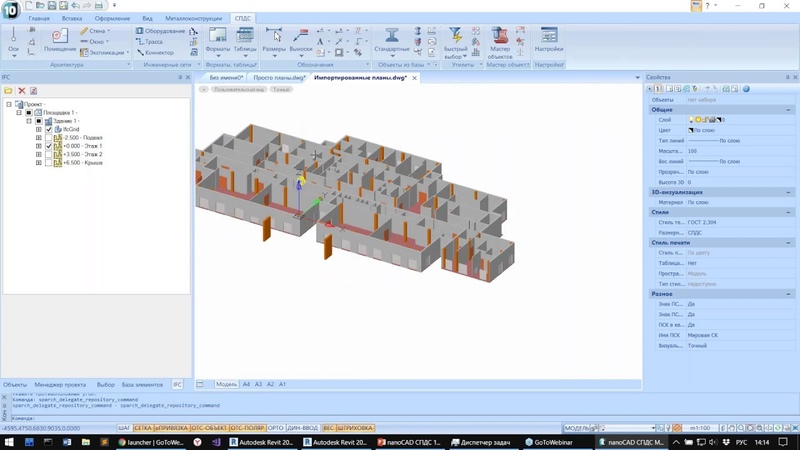Toggle the IfcGrid checkbox
The height and width of the screenshot is (450, 800).
(48, 130)
